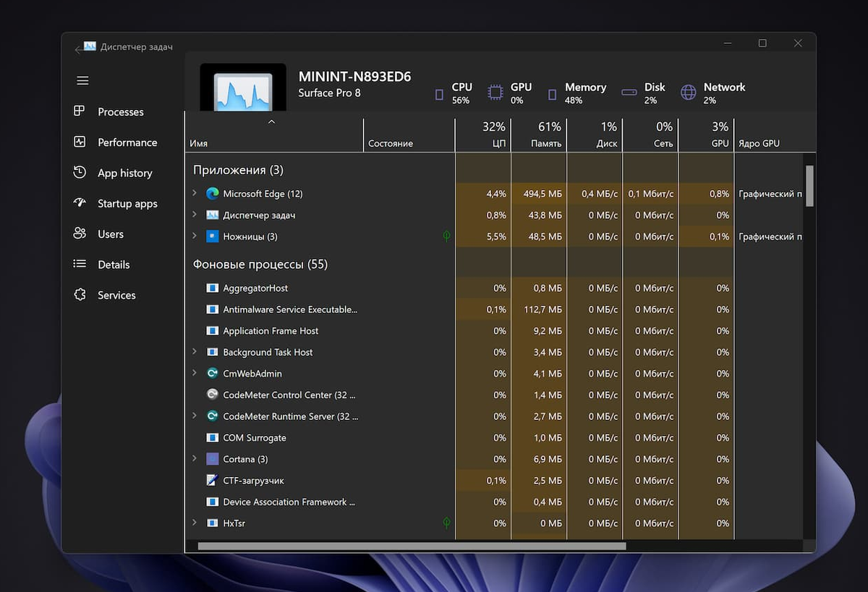Expand the CodeMeter Runtime Server row
868x592 pixels.
click(195, 416)
